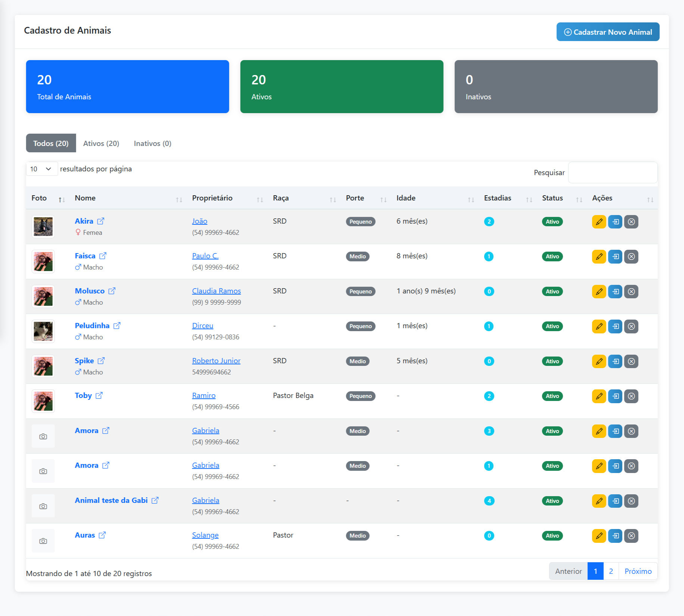Click the gray deactivate icon for Spike
684x616 pixels.
631,361
